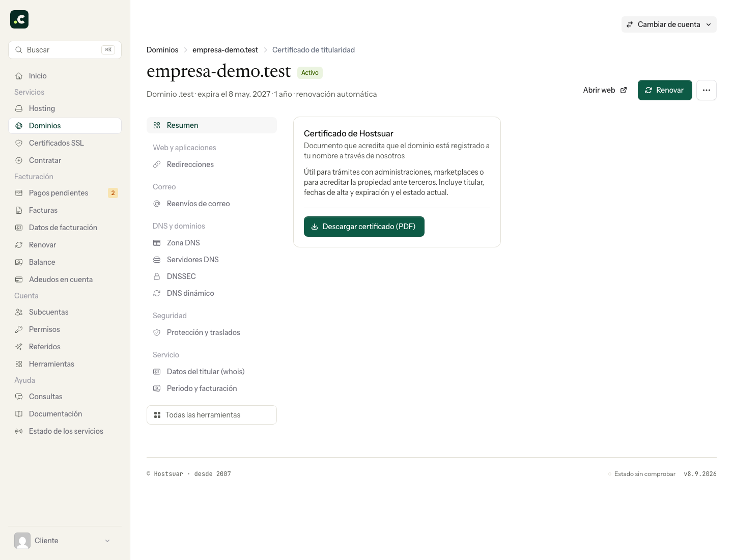Click the Facturas document icon
The height and width of the screenshot is (560, 733).
[x=19, y=210]
